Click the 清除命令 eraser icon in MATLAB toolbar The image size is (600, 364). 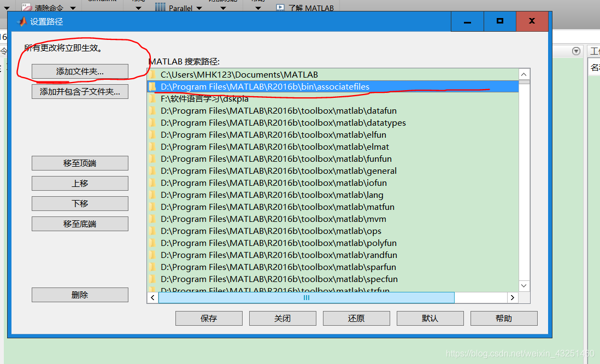(x=26, y=7)
